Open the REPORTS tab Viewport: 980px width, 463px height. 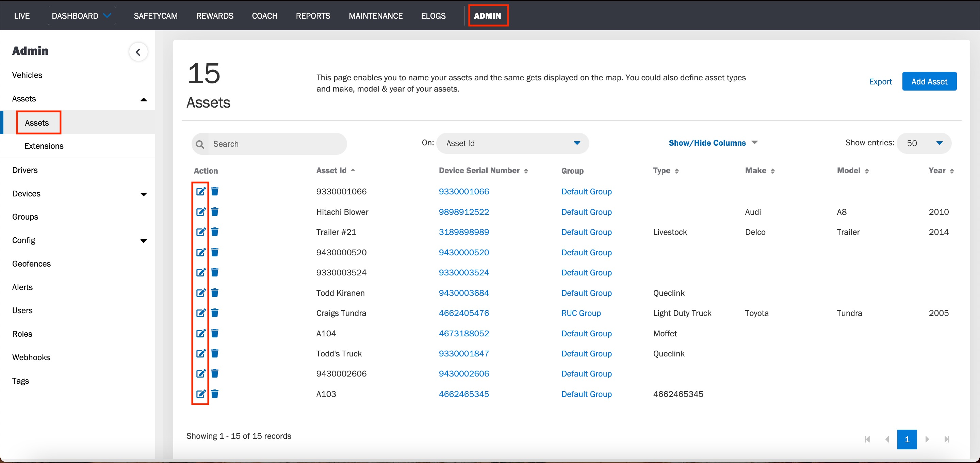313,16
